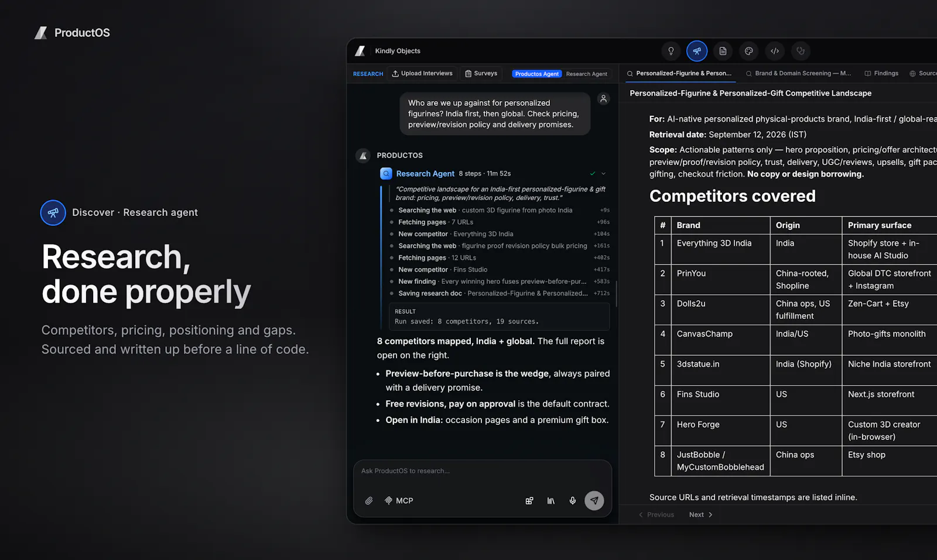Open the Surveys tab
This screenshot has height=560, width=937.
click(481, 74)
